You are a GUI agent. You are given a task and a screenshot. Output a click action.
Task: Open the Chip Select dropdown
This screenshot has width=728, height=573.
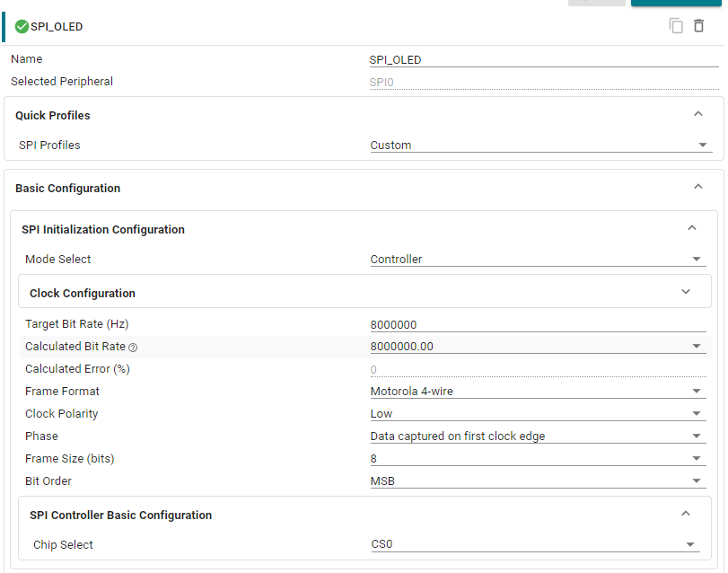click(x=534, y=545)
